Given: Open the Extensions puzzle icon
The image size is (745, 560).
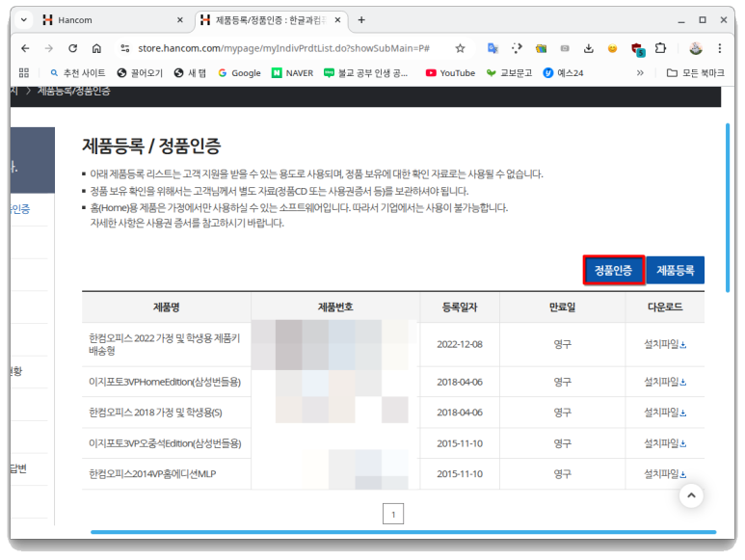Looking at the screenshot, I should 660,48.
